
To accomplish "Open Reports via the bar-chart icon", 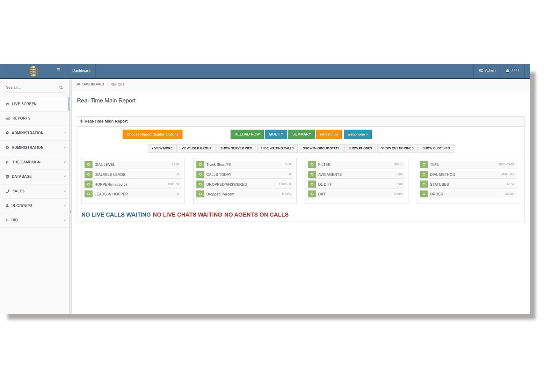I will point(8,118).
